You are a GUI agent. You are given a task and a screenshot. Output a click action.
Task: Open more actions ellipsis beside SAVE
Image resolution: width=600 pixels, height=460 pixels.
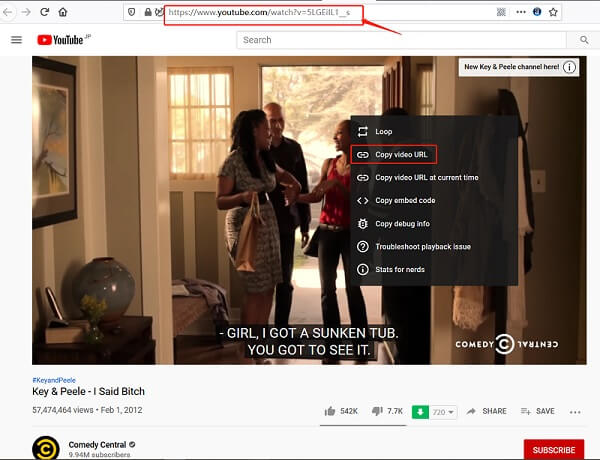(x=575, y=412)
